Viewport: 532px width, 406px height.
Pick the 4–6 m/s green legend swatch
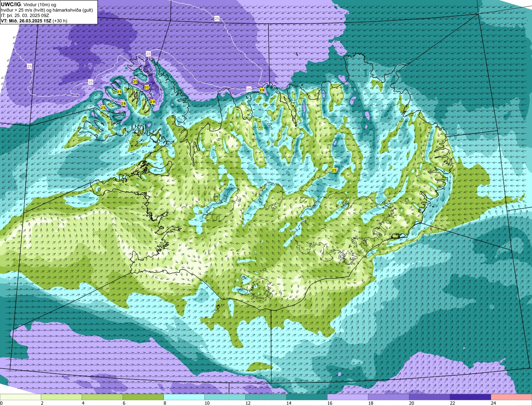tap(102, 397)
